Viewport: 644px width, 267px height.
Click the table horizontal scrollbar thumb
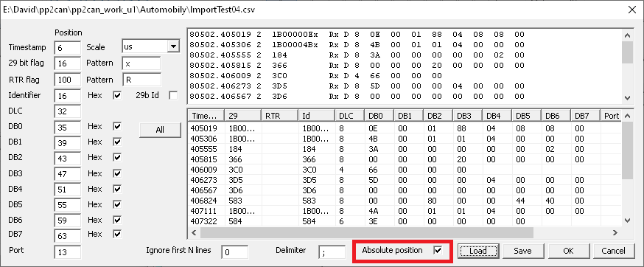pos(367,232)
